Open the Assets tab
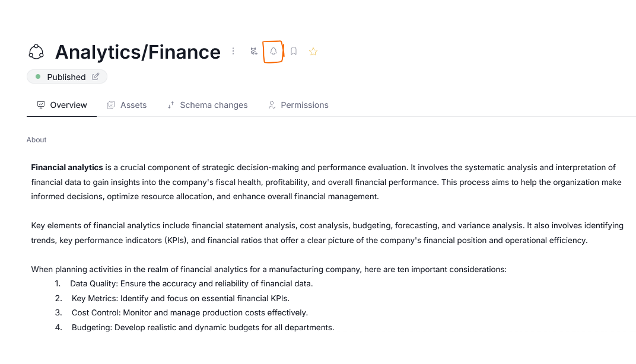This screenshot has width=636, height=364. [x=126, y=105]
